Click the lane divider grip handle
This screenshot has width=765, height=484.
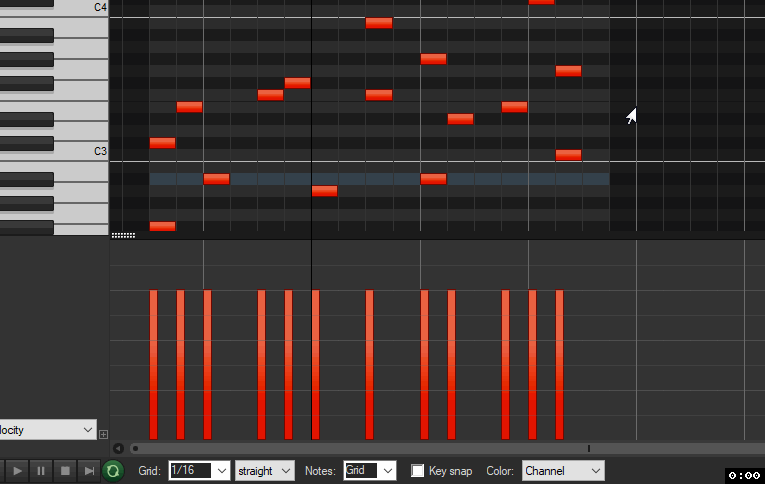coord(123,235)
